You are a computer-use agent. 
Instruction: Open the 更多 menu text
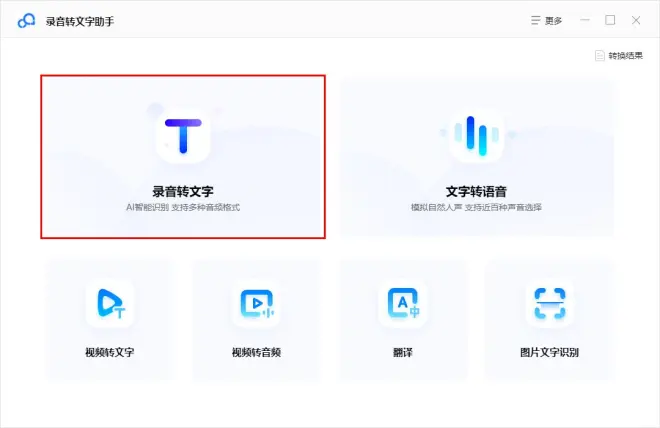[556, 21]
